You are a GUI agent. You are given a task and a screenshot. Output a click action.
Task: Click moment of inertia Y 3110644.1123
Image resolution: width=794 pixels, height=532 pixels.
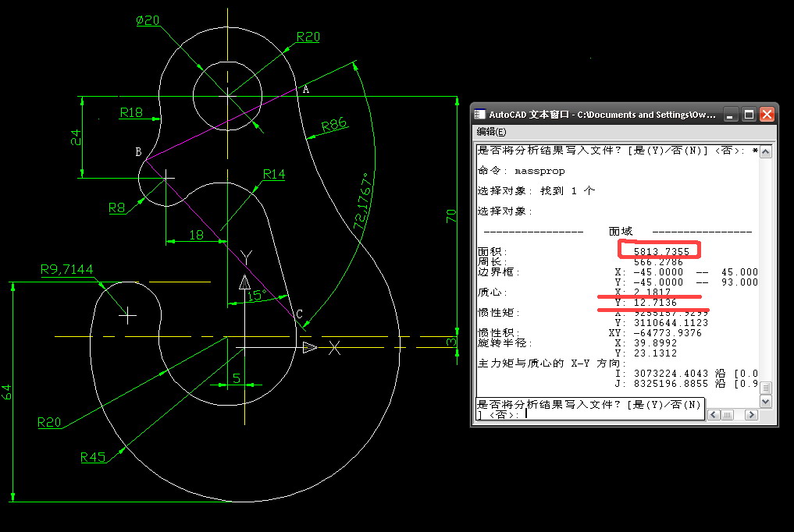tap(671, 323)
